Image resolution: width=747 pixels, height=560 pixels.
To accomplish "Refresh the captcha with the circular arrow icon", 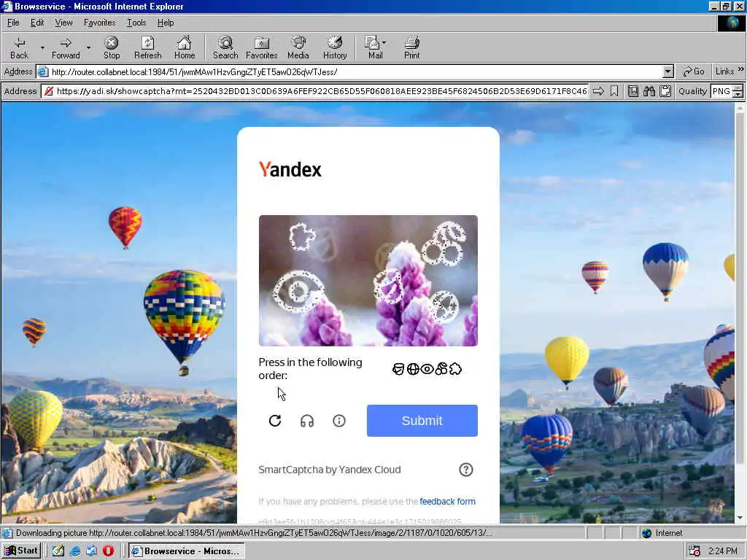I will 275,421.
